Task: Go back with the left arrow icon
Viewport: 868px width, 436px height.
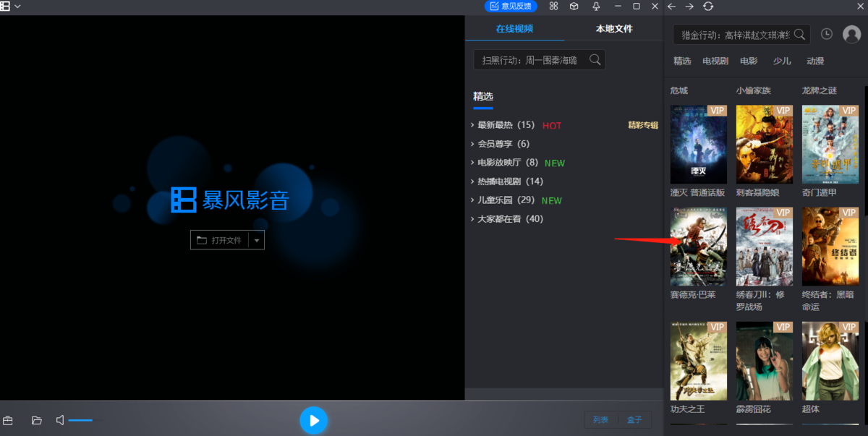Action: click(671, 6)
